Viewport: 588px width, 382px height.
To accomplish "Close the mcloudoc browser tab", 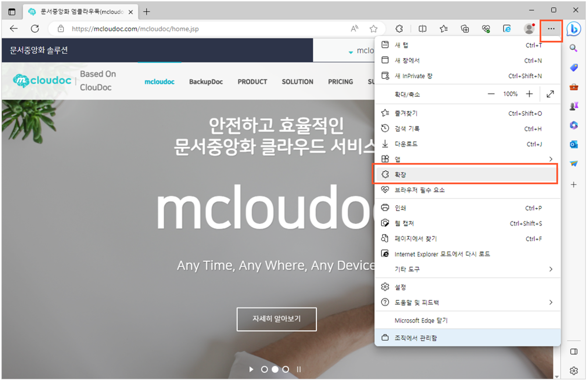I will [130, 12].
